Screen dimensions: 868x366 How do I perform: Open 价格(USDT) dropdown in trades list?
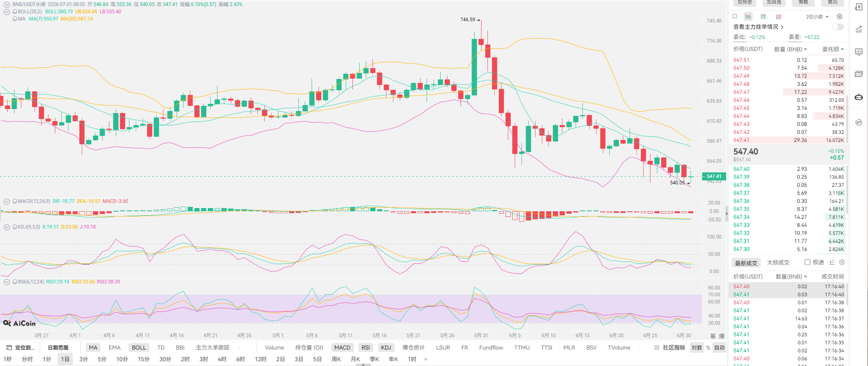point(748,277)
